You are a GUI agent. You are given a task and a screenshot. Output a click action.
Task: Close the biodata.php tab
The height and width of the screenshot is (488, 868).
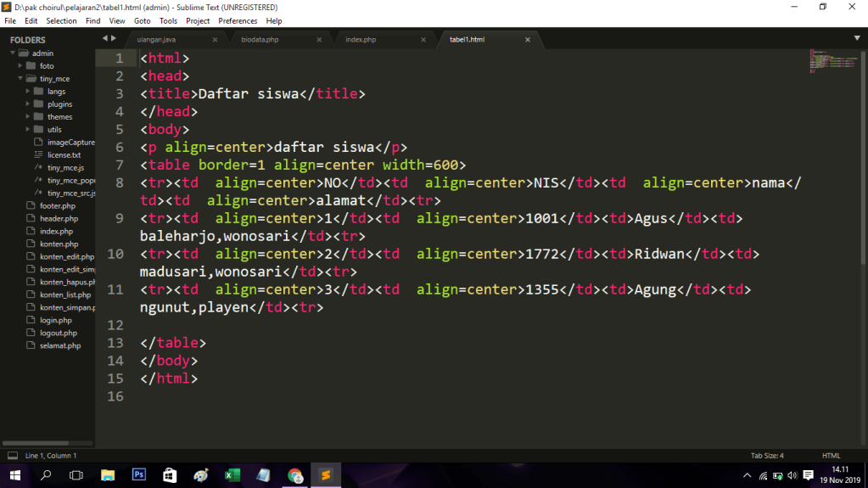click(x=319, y=40)
